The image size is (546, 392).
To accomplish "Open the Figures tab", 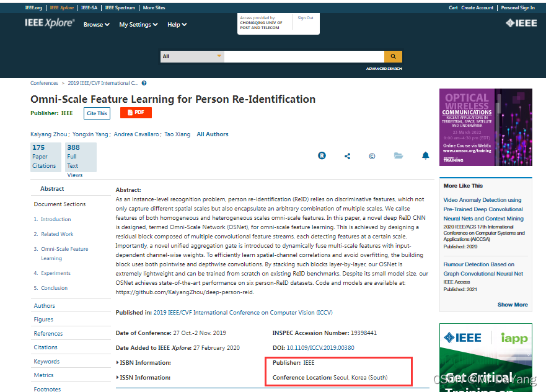I will pyautogui.click(x=43, y=320).
